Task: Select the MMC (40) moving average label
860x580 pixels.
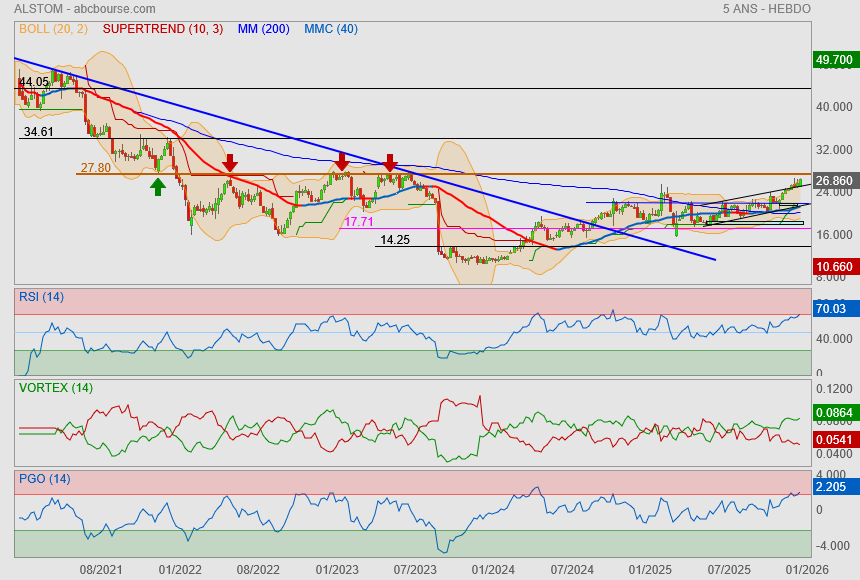Action: (x=330, y=29)
